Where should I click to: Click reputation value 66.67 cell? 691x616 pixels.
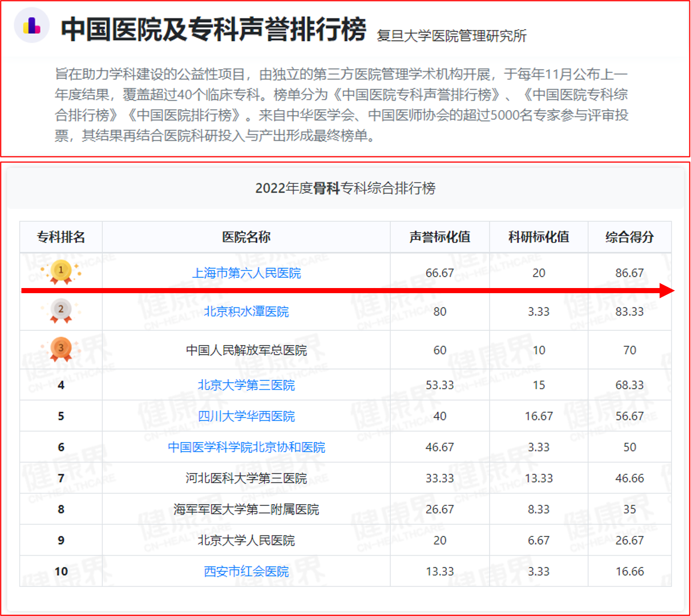[440, 273]
